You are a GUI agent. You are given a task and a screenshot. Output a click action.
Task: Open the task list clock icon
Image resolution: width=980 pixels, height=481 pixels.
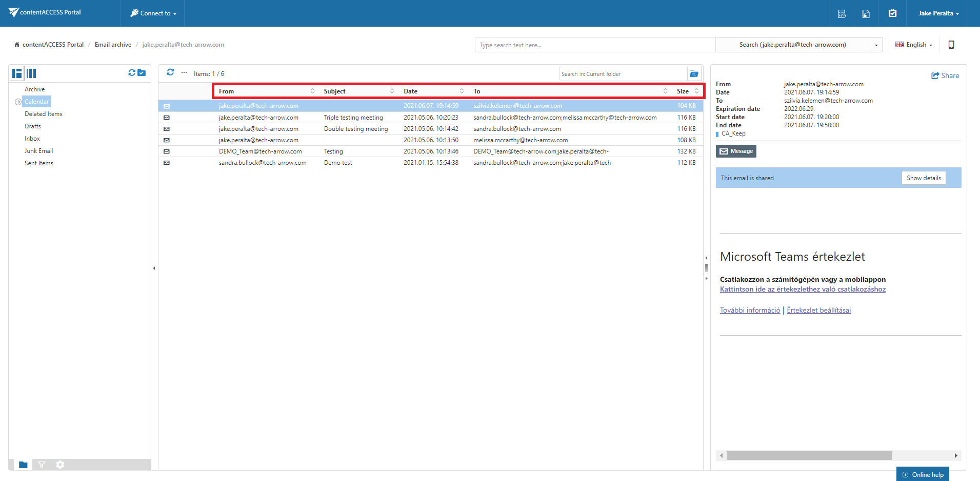point(842,14)
